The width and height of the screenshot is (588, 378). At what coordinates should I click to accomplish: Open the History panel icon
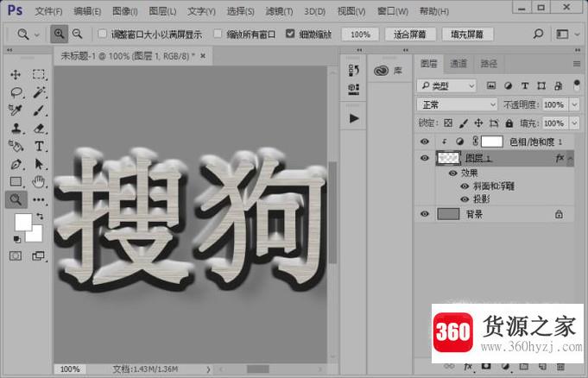point(354,70)
